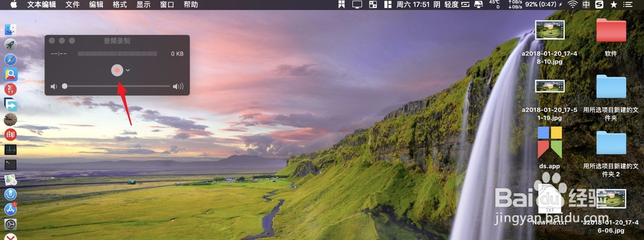644x240 pixels.
Task: Switch input method via 中 icon
Action: coord(586,5)
